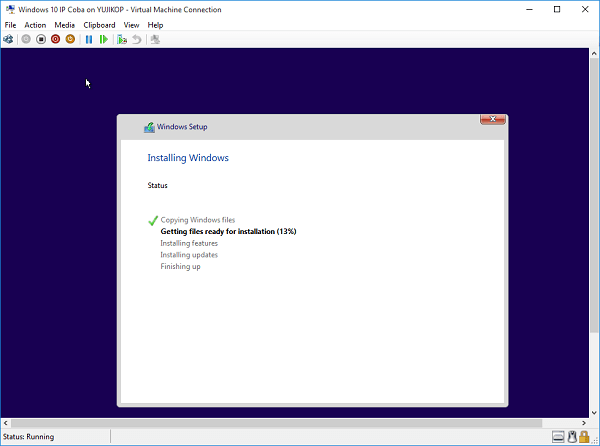Open the View menu
This screenshot has height=446, width=600.
click(x=131, y=25)
